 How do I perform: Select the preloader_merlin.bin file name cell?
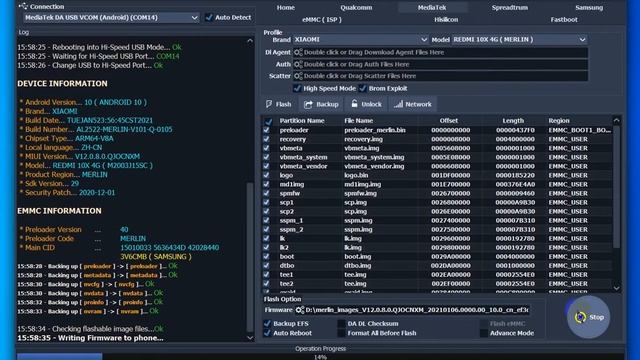pyautogui.click(x=375, y=130)
